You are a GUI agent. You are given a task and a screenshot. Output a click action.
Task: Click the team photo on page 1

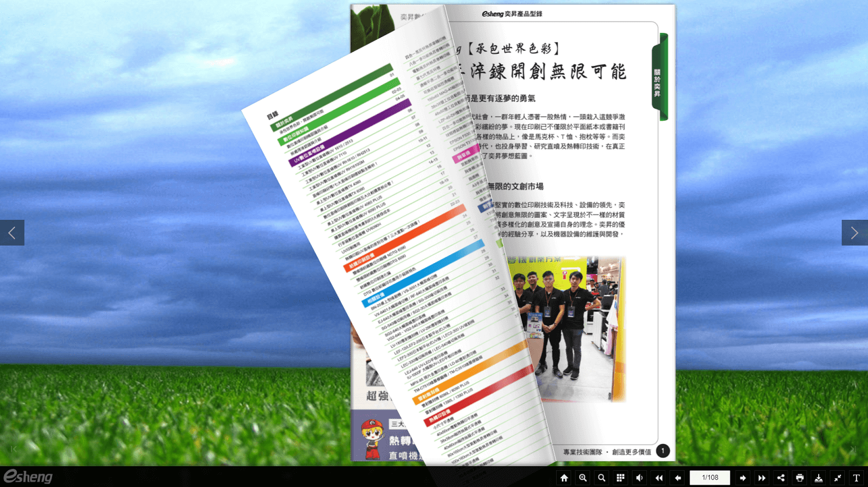[567, 329]
